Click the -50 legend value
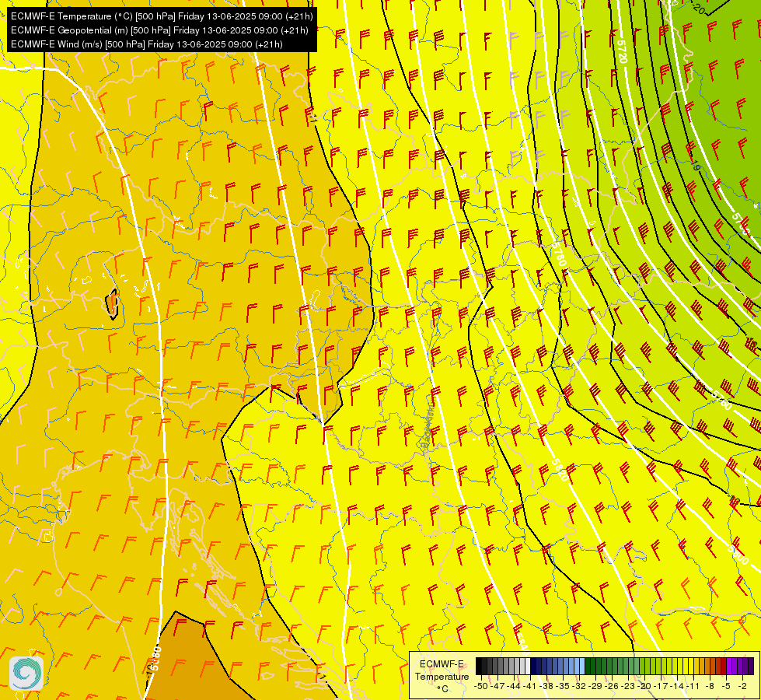This screenshot has height=700, width=761. [x=481, y=686]
